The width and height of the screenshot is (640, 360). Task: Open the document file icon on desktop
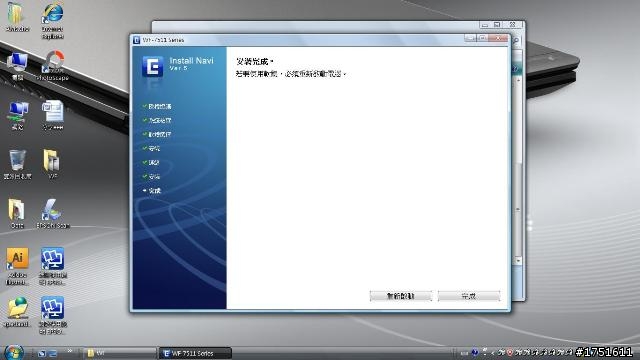(x=53, y=115)
